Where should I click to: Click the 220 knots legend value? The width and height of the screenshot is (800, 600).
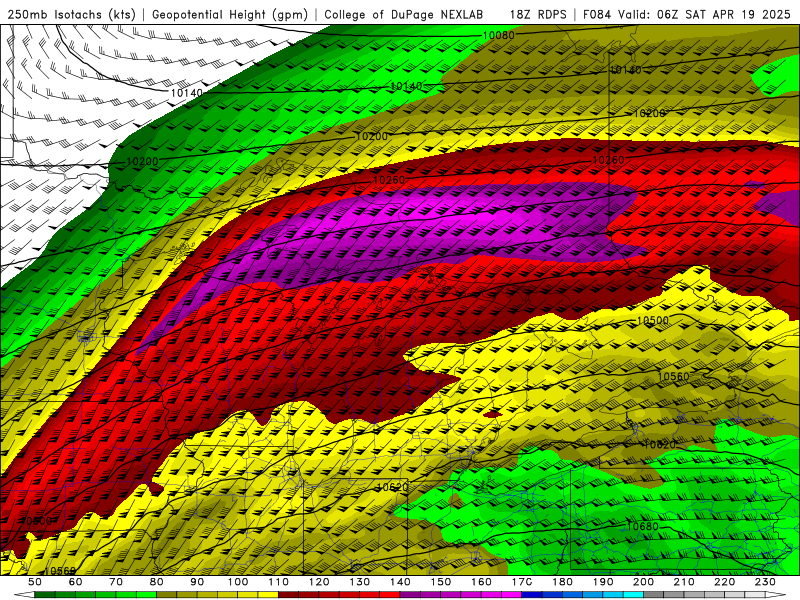tap(725, 582)
